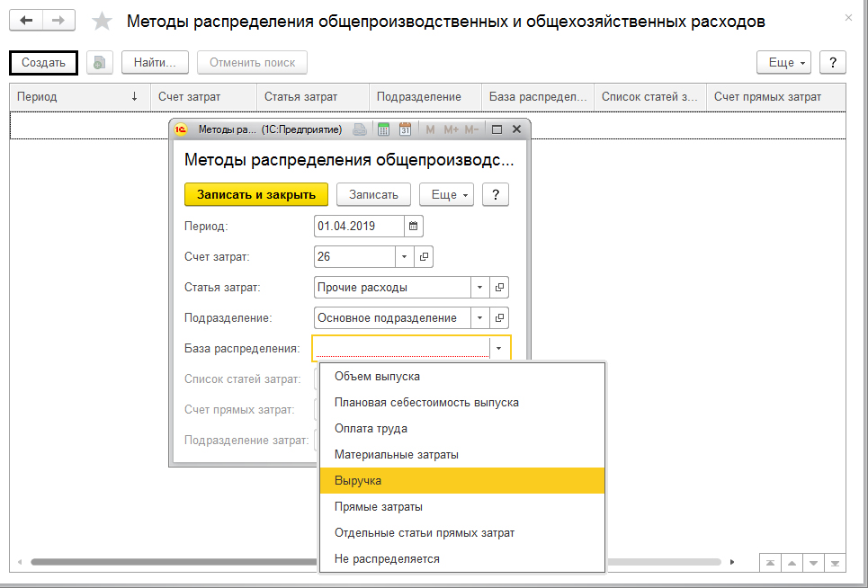Click into the Счет затрат field showing 26
Screen dimensions: 868x588
[x=354, y=256]
